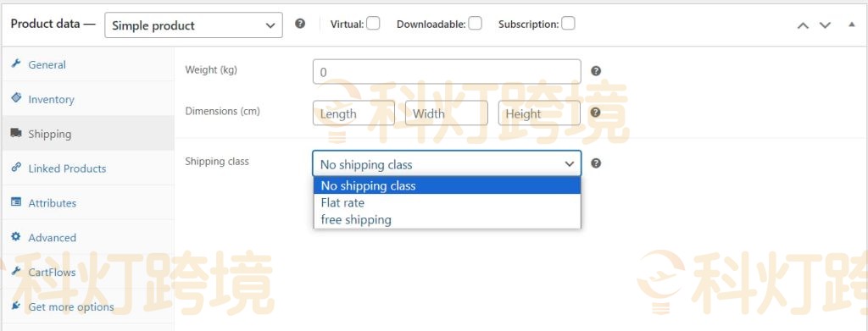Enable the Virtual checkbox
868x331 pixels.
[373, 23]
